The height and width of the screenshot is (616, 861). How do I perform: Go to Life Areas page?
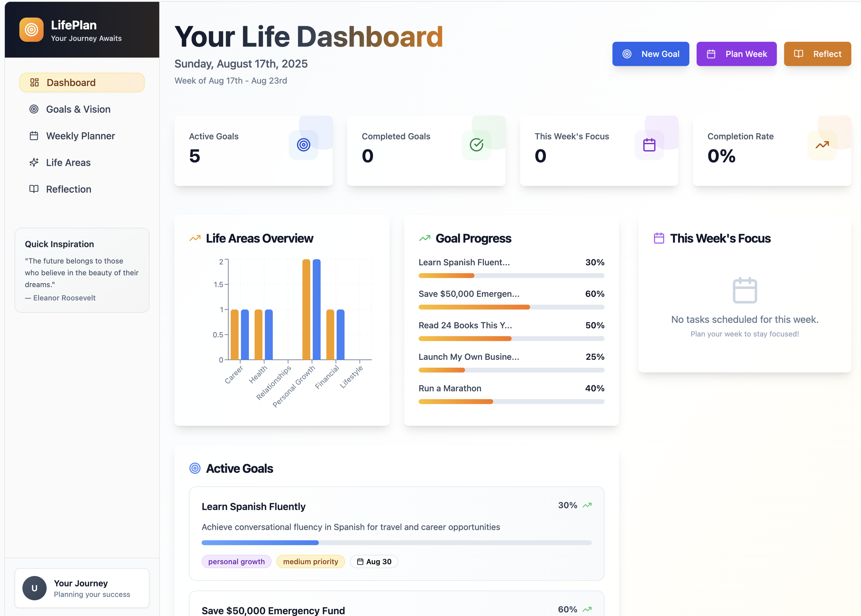82,162
